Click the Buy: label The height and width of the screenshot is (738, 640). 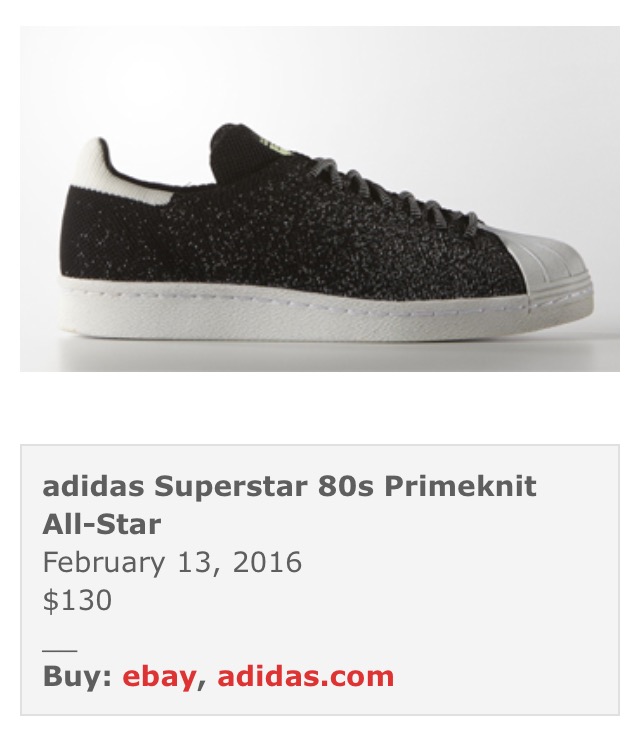pyautogui.click(x=77, y=676)
